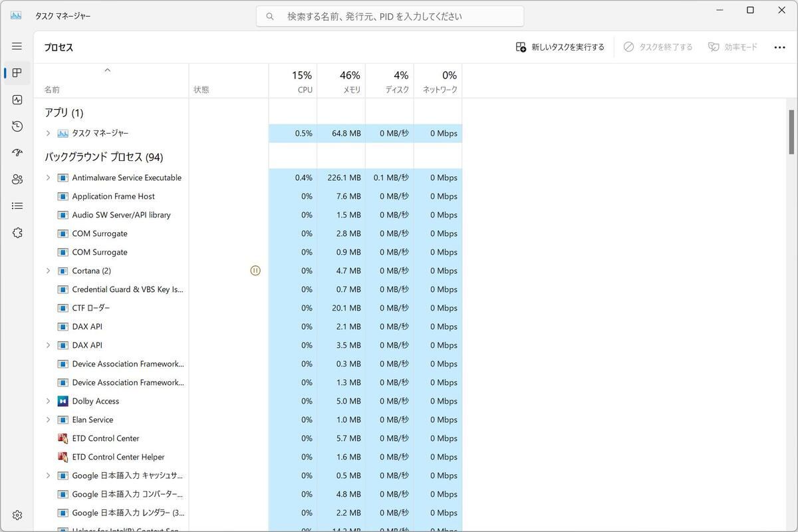The height and width of the screenshot is (532, 798).
Task: Open the hamburger navigation menu
Action: click(17, 47)
